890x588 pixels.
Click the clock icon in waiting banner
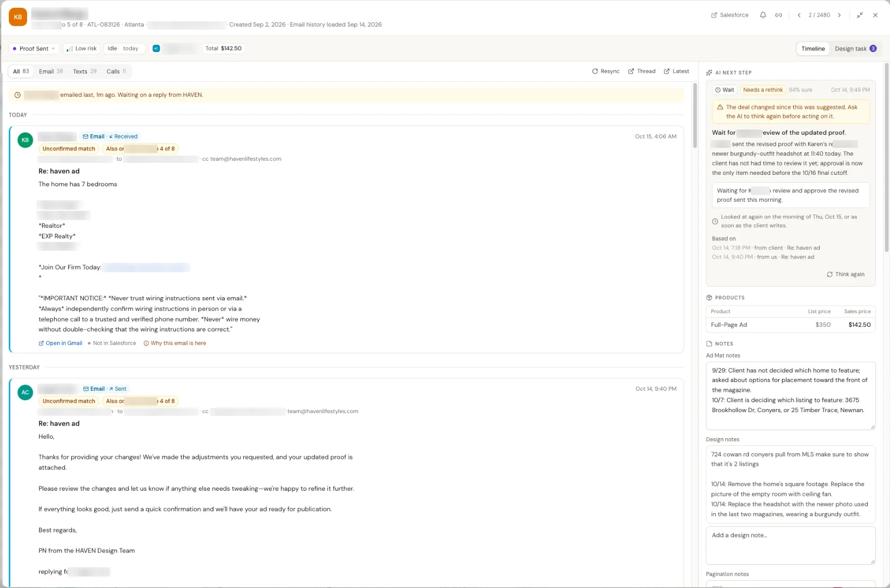pyautogui.click(x=18, y=95)
